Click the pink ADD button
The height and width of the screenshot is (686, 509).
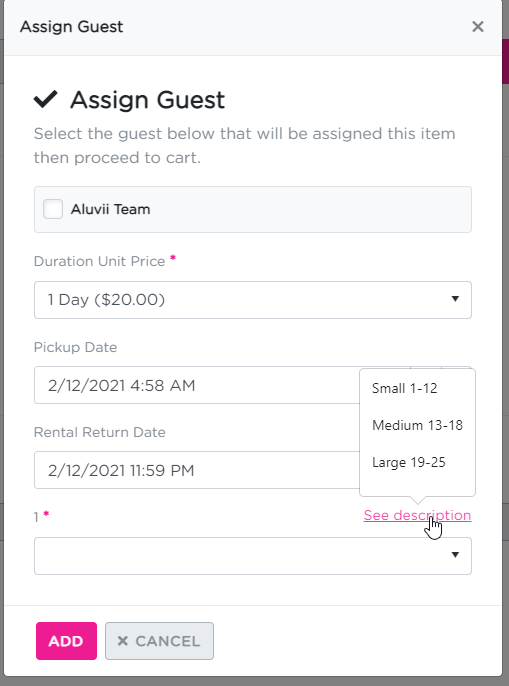click(66, 641)
